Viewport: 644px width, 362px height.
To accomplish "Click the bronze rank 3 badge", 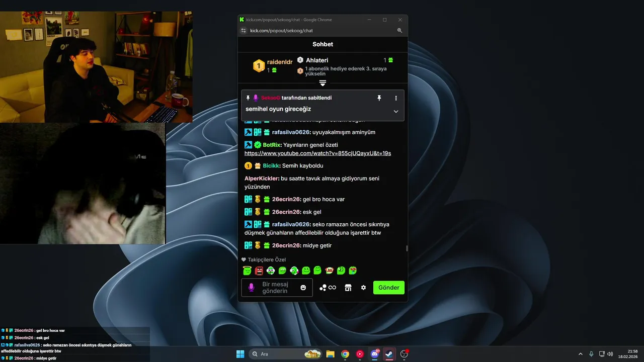I will (x=300, y=71).
